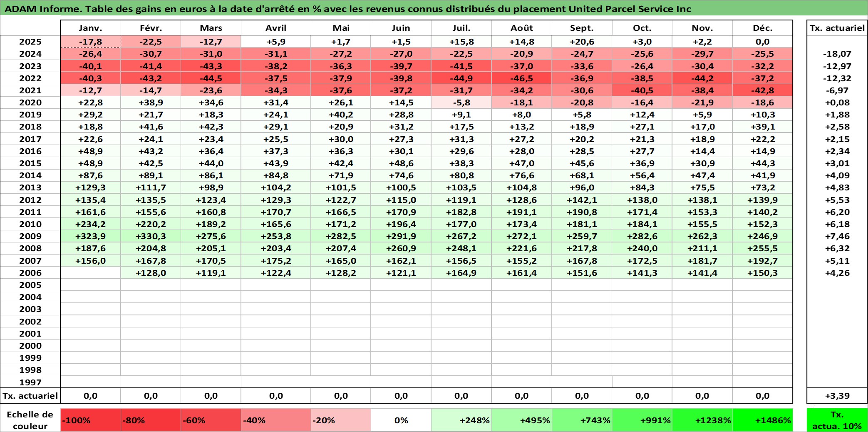The height and width of the screenshot is (432, 868).
Task: Select the 2014 February cell +89,1
Action: pyautogui.click(x=151, y=175)
